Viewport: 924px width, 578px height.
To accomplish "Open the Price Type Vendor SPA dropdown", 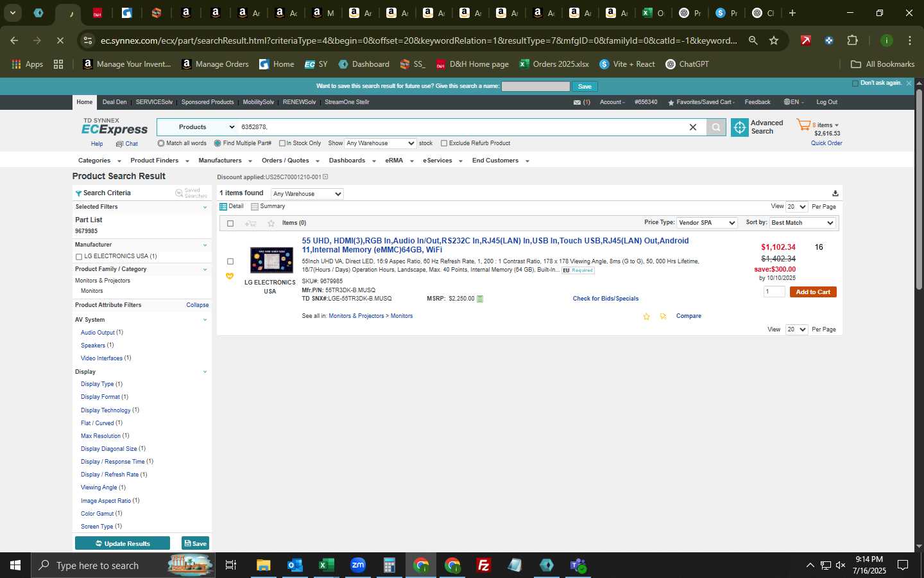I will point(707,223).
